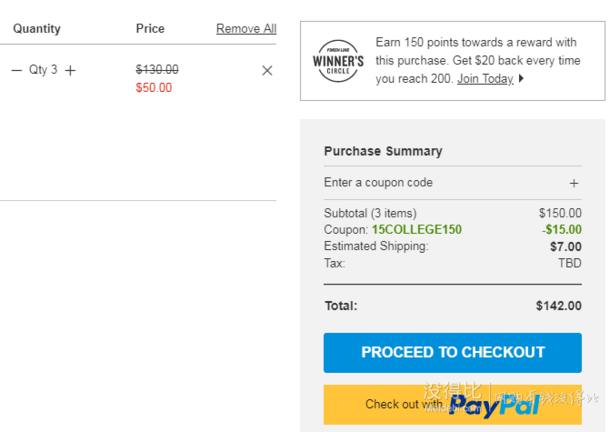Click the PROCEED TO CHECKOUT button
The height and width of the screenshot is (432, 610).
[452, 353]
